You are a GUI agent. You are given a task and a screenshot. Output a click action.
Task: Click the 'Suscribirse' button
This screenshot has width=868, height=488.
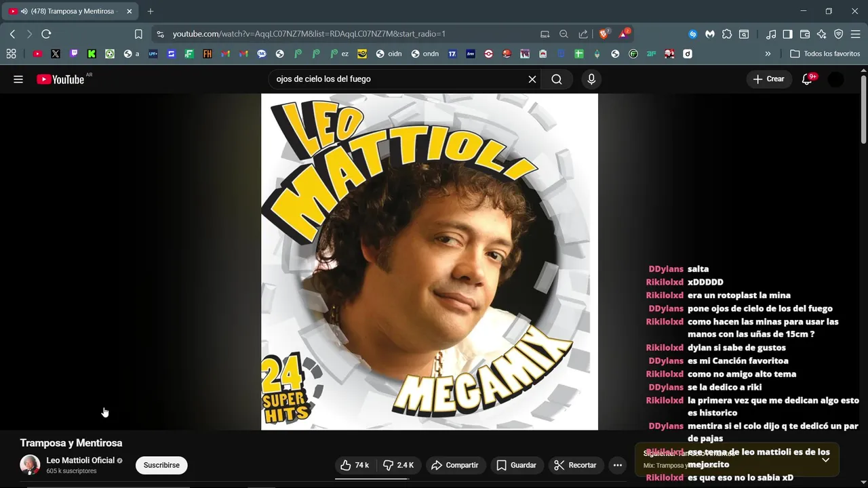point(161,465)
